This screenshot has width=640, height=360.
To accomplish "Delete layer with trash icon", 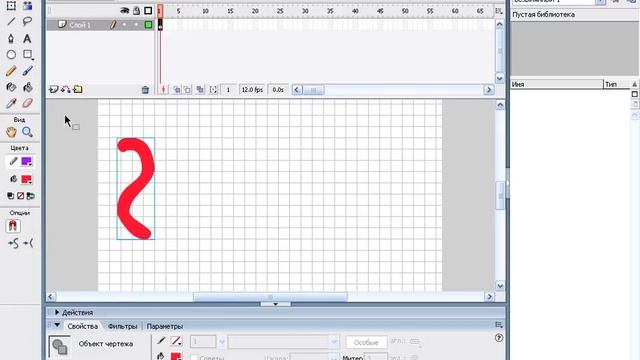I will pos(145,90).
